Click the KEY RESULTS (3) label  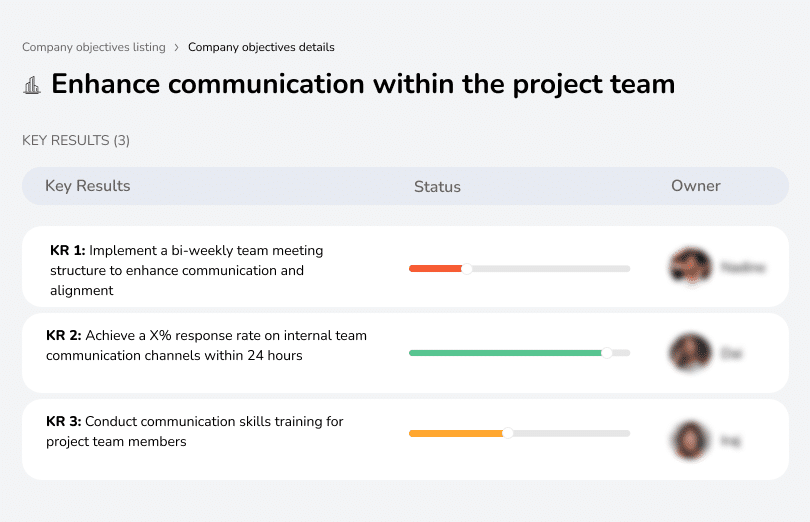pyautogui.click(x=76, y=141)
